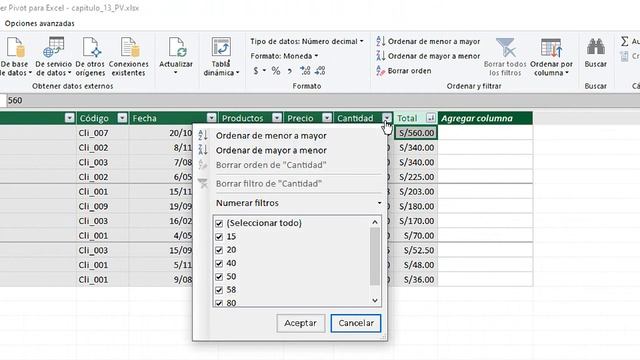Screen dimensions: 640x360
Task: Click ribbon Ordenar de mayor a menor
Action: (x=428, y=56)
